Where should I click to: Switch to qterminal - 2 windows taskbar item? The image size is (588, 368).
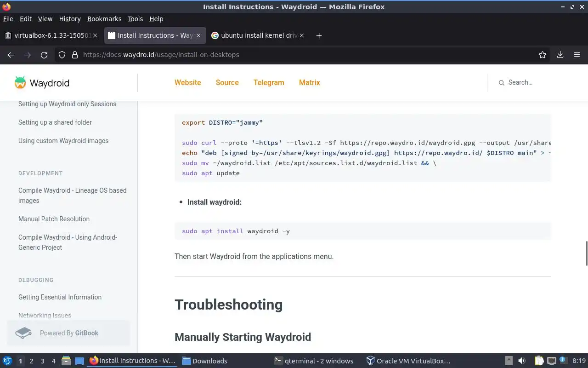tap(314, 361)
